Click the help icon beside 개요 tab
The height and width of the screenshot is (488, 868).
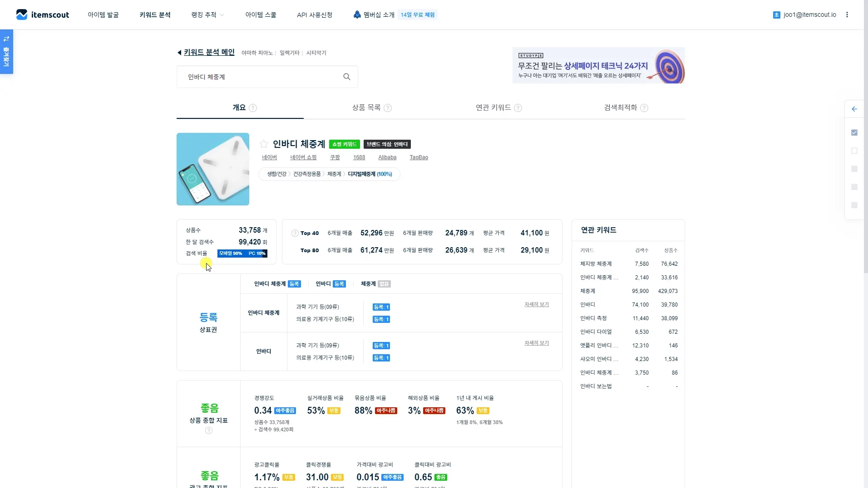point(253,108)
